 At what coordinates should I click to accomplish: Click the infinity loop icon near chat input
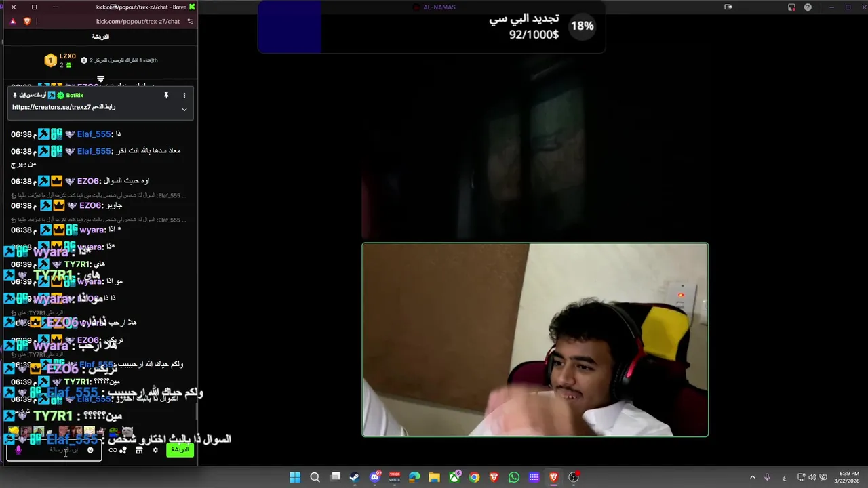click(x=113, y=450)
